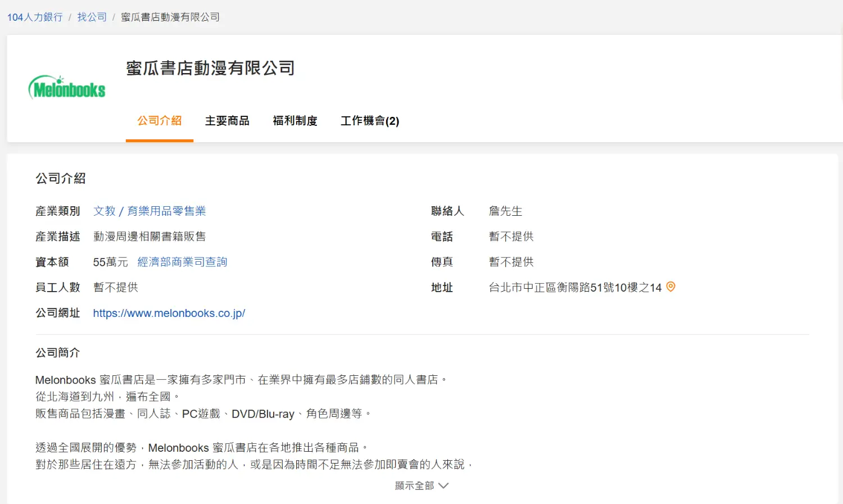Click the 動漫周邊相關書籍販售 industry description
The width and height of the screenshot is (843, 504).
click(x=149, y=237)
